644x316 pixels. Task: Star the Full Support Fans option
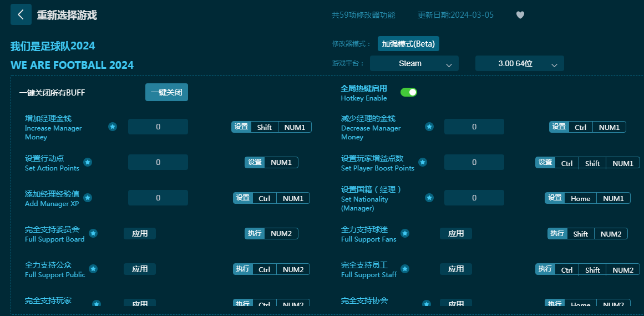(405, 233)
